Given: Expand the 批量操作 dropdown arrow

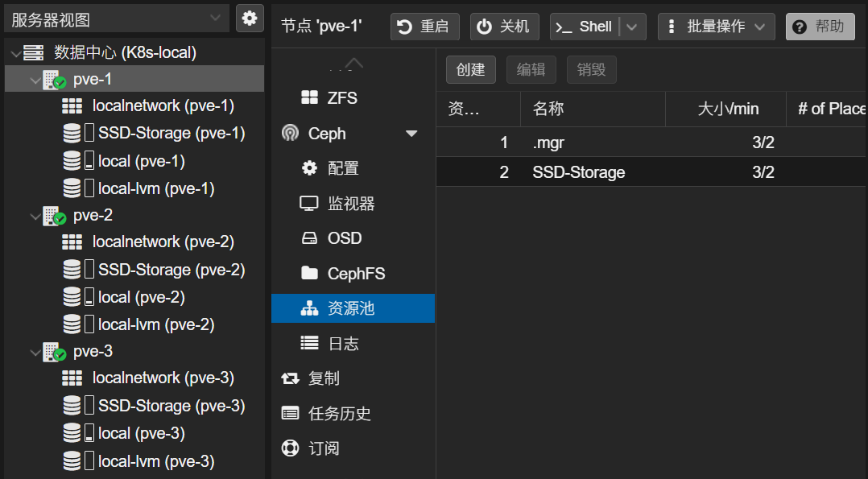Looking at the screenshot, I should pos(760,26).
